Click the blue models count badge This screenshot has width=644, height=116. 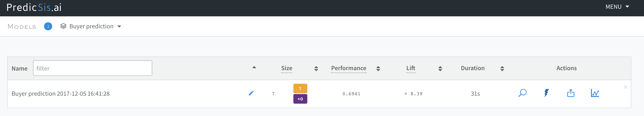pyautogui.click(x=48, y=26)
